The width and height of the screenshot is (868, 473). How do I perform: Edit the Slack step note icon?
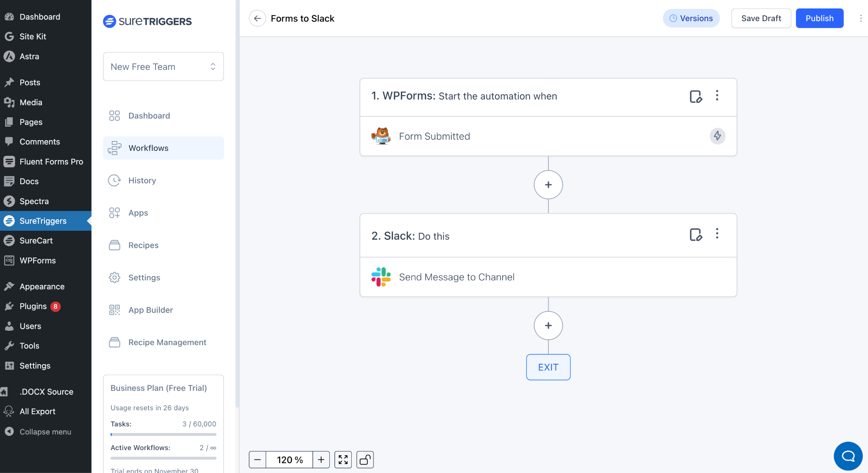[696, 235]
